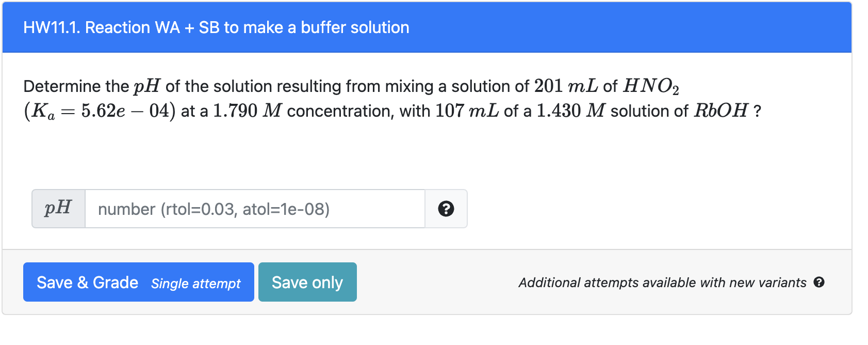868x345 pixels.
Task: Click the buffer solution problem heading
Action: (217, 27)
